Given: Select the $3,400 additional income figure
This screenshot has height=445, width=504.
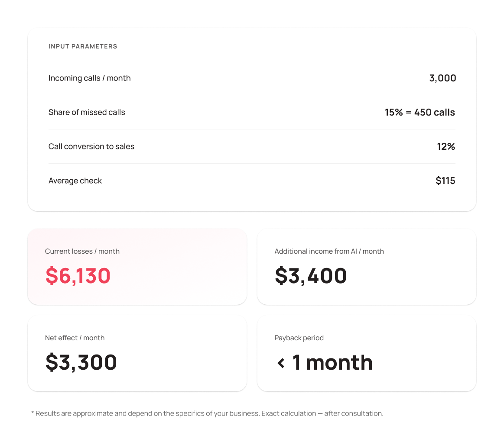Looking at the screenshot, I should 311,276.
